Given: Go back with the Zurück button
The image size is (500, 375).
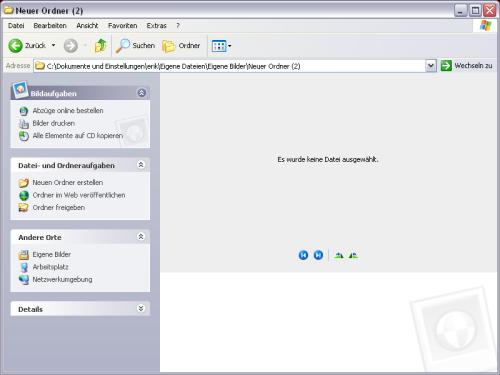Looking at the screenshot, I should tap(27, 46).
